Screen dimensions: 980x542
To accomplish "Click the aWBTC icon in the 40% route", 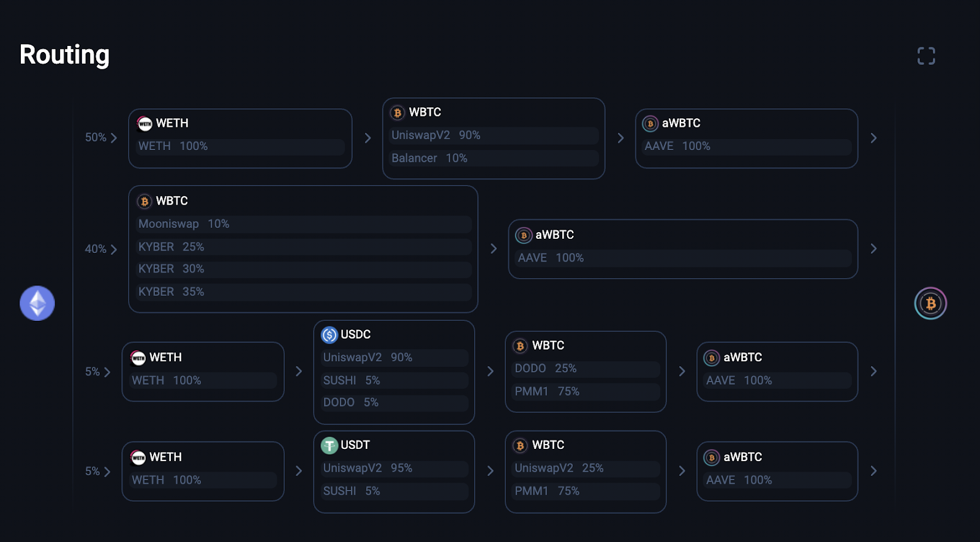I will point(524,235).
